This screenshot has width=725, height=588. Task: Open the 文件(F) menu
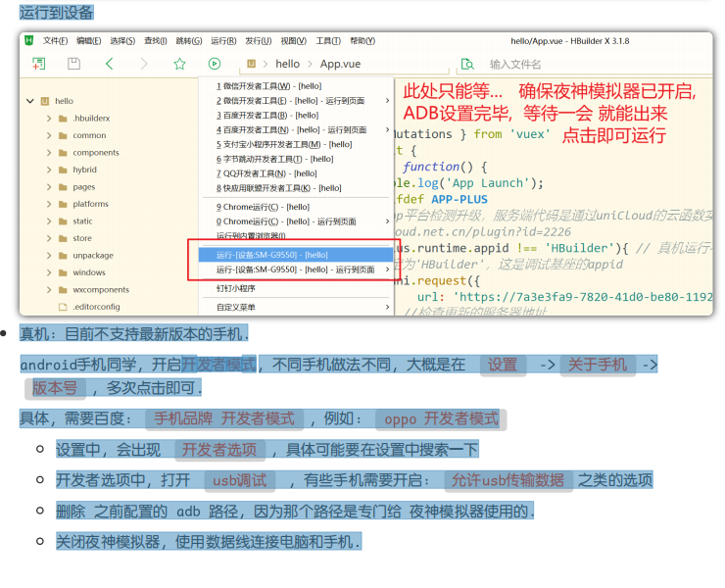click(56, 41)
